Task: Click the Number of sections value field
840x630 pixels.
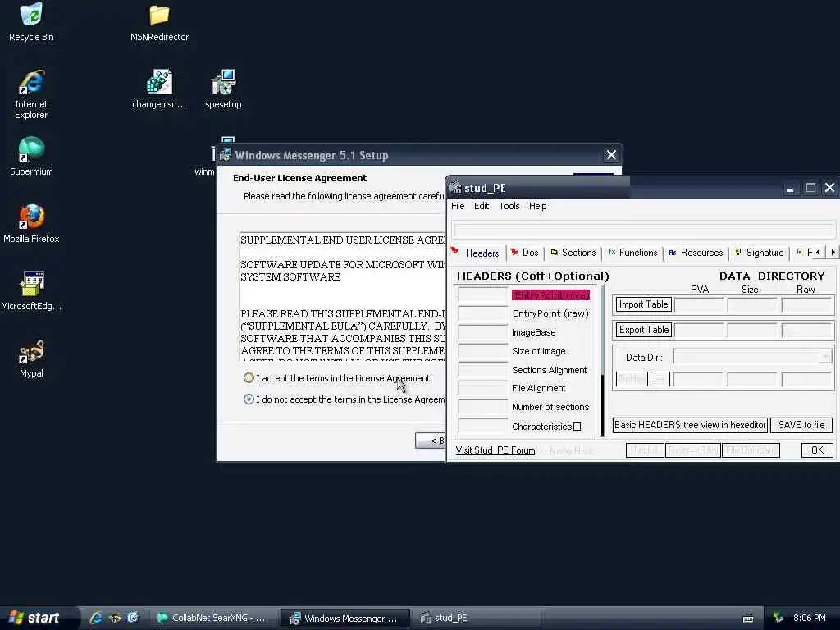Action: tap(482, 407)
